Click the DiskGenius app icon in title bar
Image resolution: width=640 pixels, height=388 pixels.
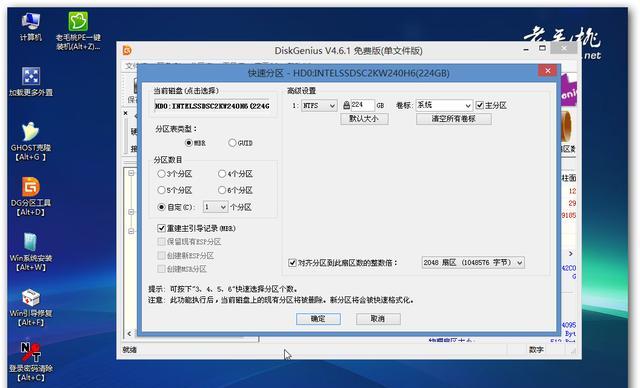point(127,50)
